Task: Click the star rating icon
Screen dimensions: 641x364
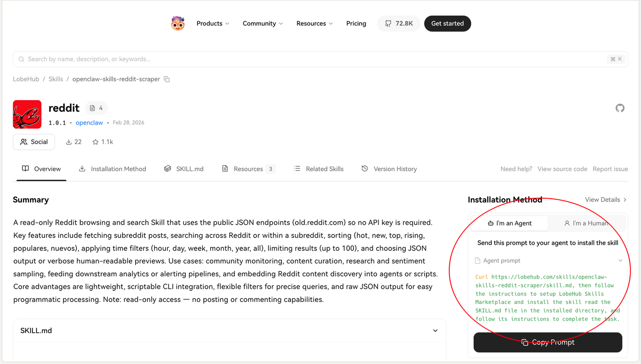Action: [95, 142]
